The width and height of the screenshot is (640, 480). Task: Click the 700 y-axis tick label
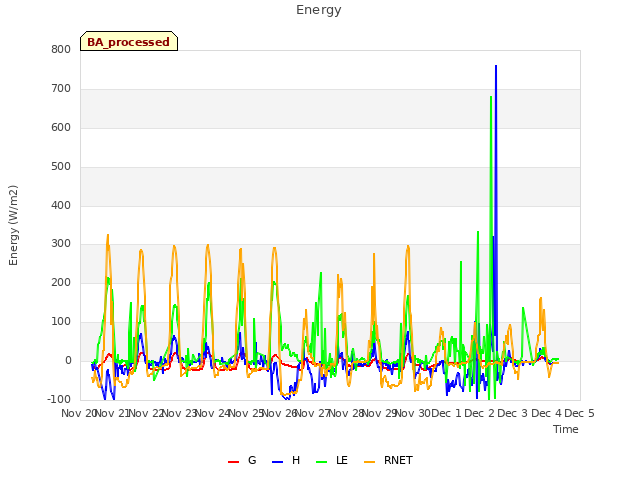coord(61,89)
